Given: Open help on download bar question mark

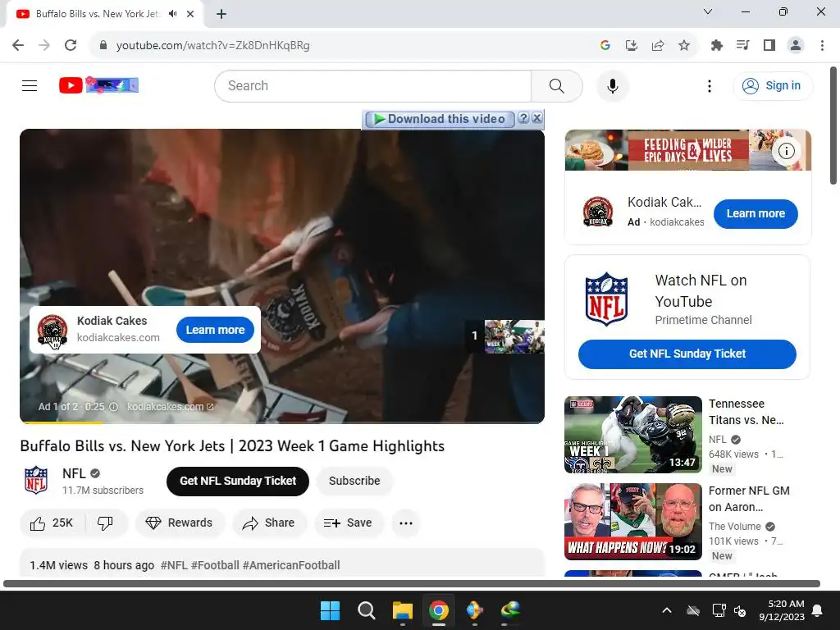Looking at the screenshot, I should (523, 118).
